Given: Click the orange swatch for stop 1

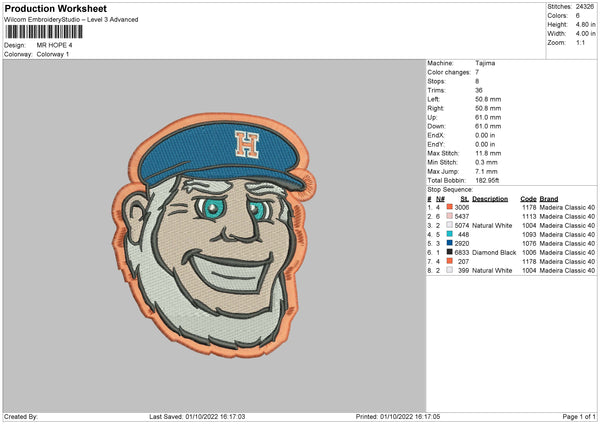Looking at the screenshot, I should pyautogui.click(x=451, y=207).
